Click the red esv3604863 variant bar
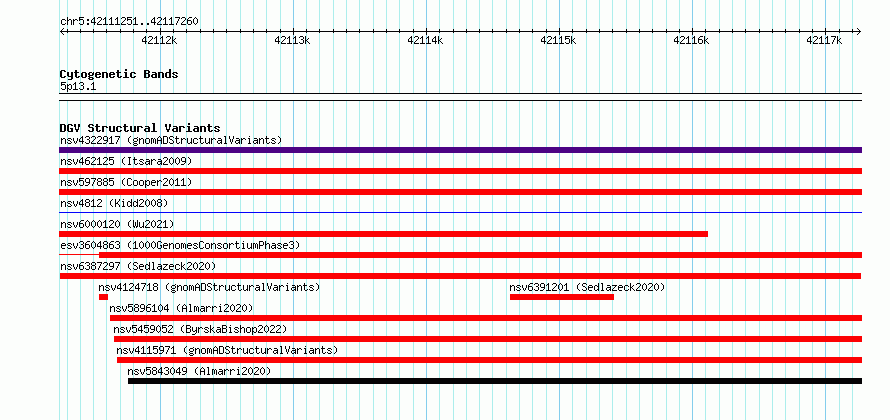 pyautogui.click(x=480, y=255)
